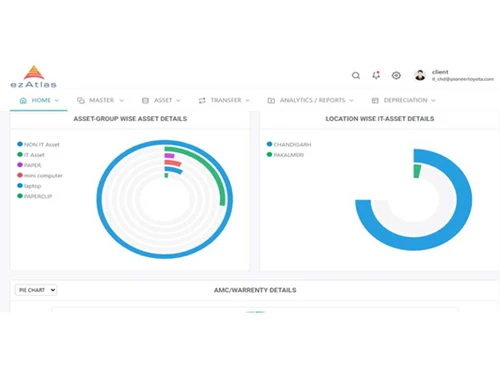Toggle the CHANDIGARH legend marker
Screen dimensions: 500x375
(269, 144)
